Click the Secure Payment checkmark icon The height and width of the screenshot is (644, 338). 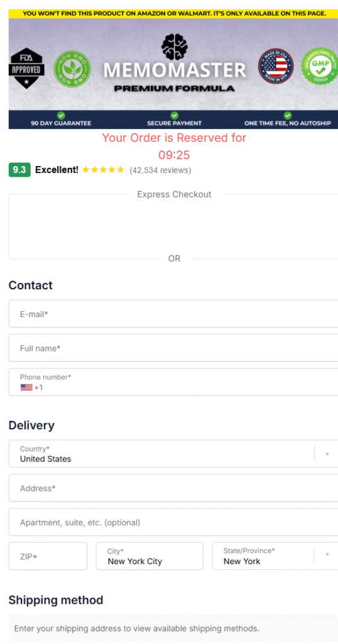[x=174, y=116]
